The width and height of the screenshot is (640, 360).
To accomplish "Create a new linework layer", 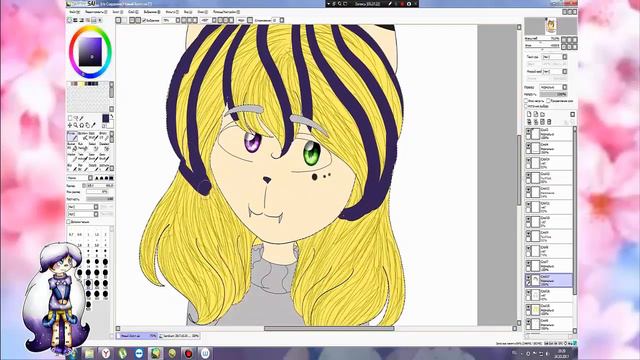I will coord(536,114).
